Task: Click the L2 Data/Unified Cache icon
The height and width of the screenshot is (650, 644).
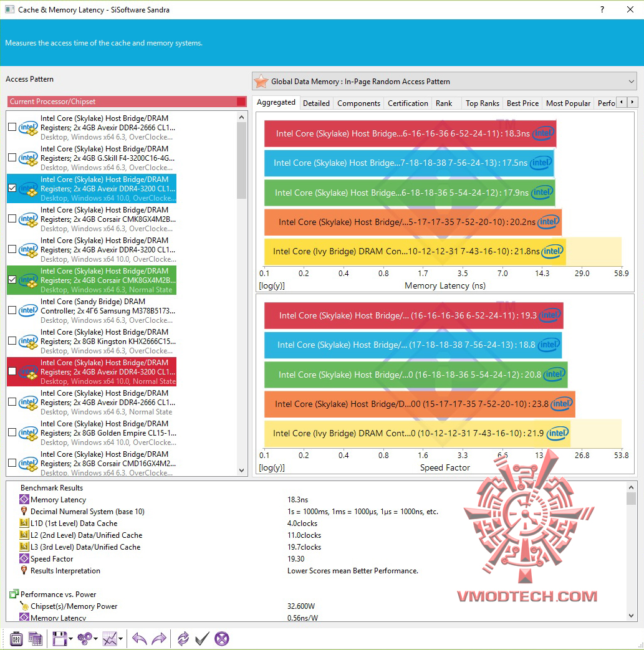Action: tap(24, 535)
